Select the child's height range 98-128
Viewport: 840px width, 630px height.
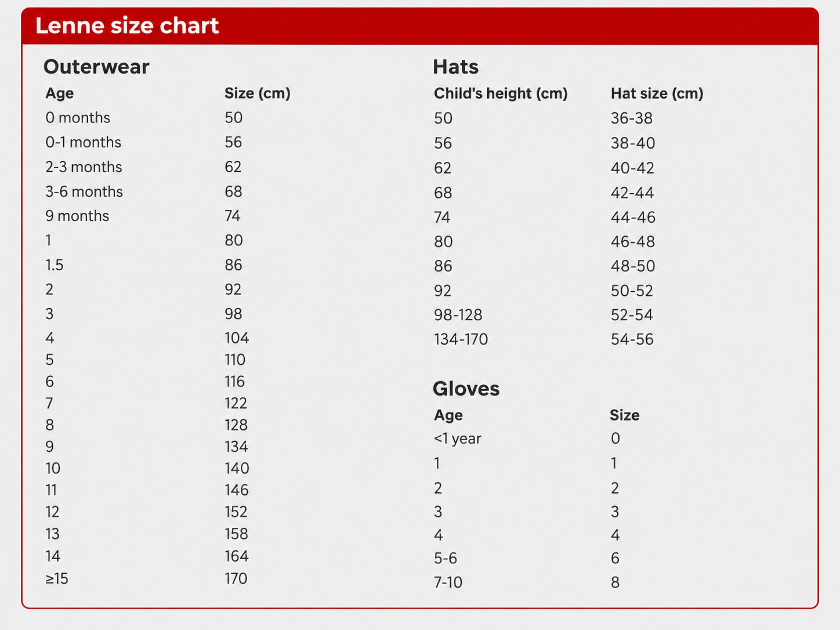click(458, 315)
